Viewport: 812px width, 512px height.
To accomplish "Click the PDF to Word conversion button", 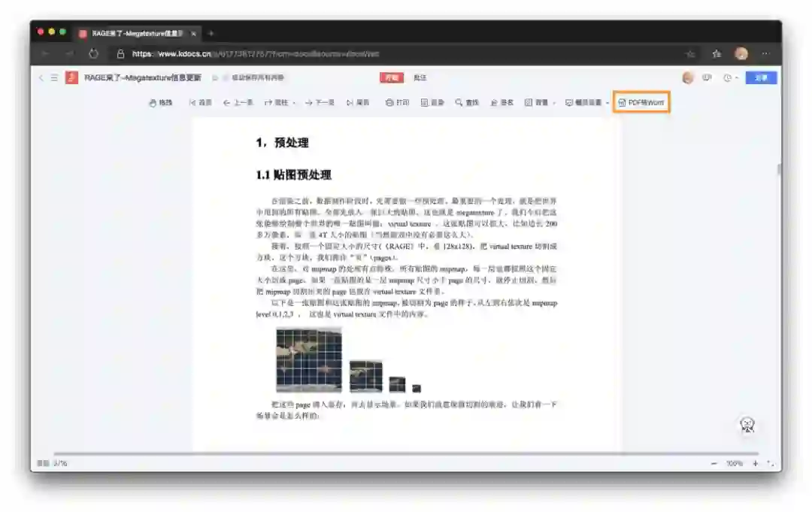I will 641,102.
